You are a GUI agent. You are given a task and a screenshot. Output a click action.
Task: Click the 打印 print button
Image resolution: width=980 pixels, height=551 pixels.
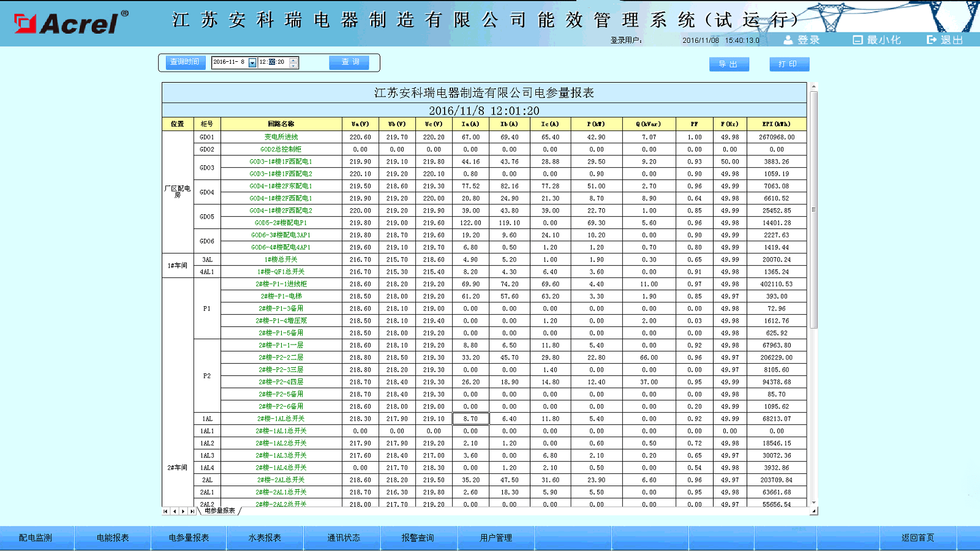pyautogui.click(x=789, y=64)
